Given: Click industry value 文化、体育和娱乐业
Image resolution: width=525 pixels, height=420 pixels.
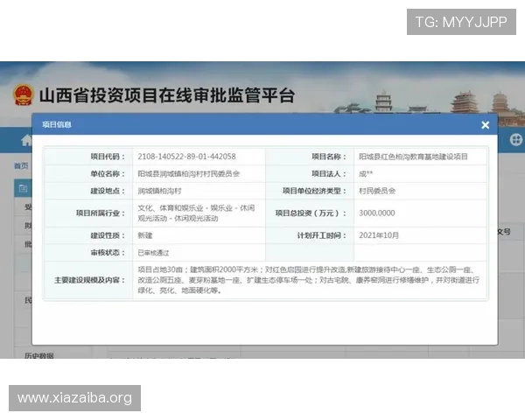Looking at the screenshot, I should click(x=196, y=213).
